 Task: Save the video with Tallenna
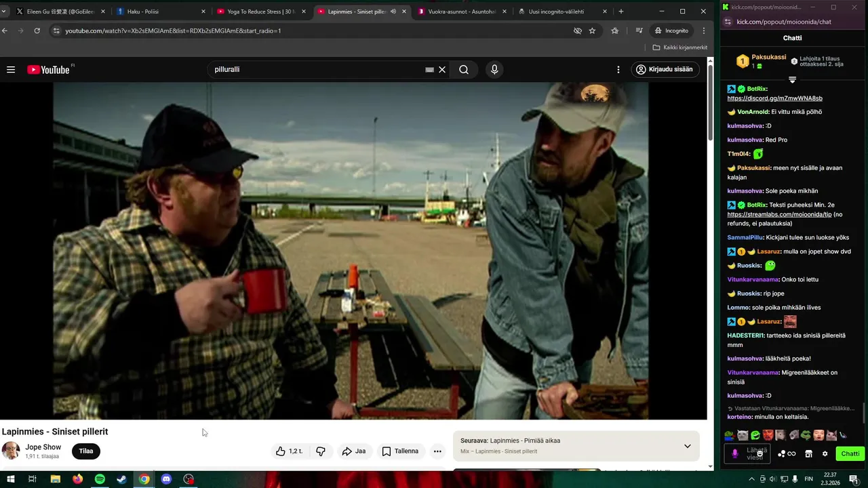(x=400, y=451)
